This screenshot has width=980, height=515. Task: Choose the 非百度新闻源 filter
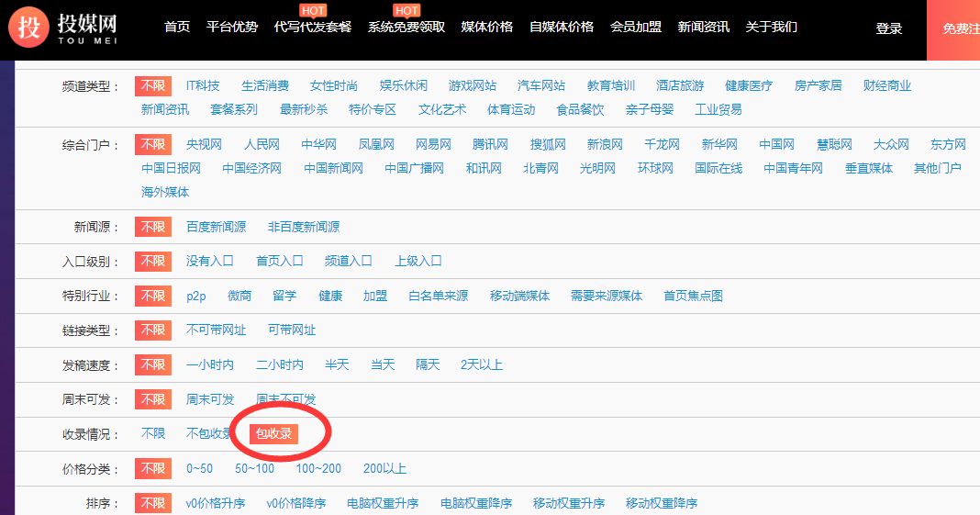tap(304, 227)
